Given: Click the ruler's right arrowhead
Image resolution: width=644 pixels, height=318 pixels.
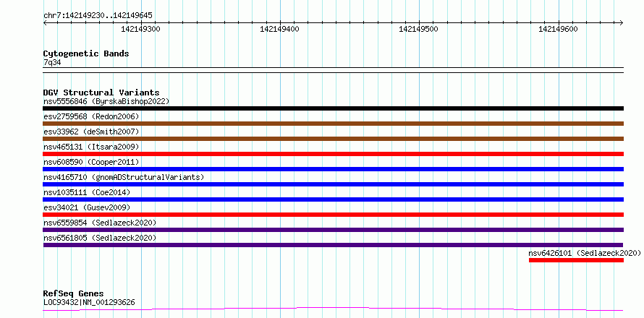Looking at the screenshot, I should coord(621,22).
